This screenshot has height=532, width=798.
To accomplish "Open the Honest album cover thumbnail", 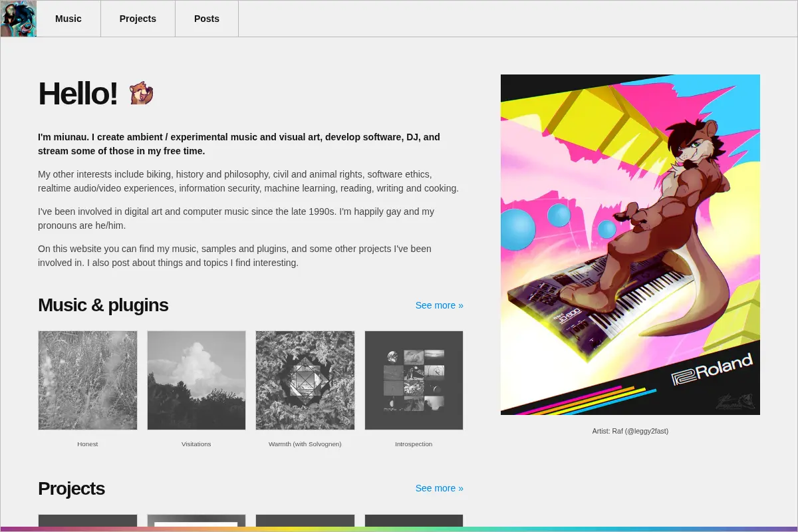I will coord(88,380).
